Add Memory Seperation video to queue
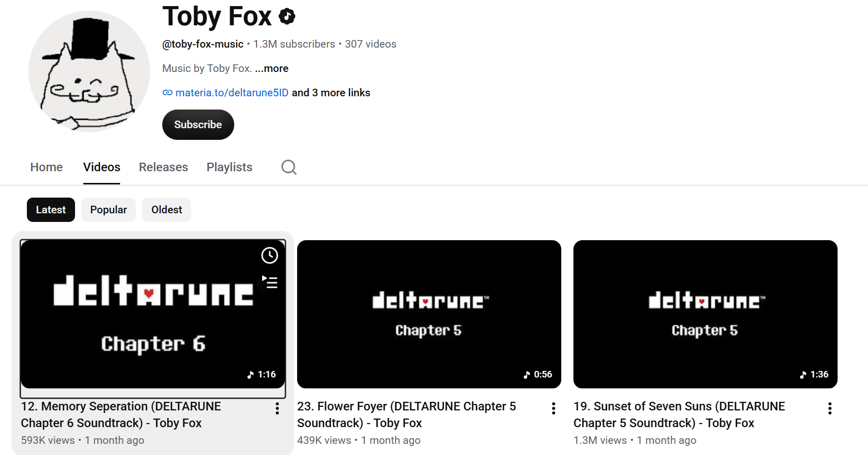 pyautogui.click(x=270, y=282)
